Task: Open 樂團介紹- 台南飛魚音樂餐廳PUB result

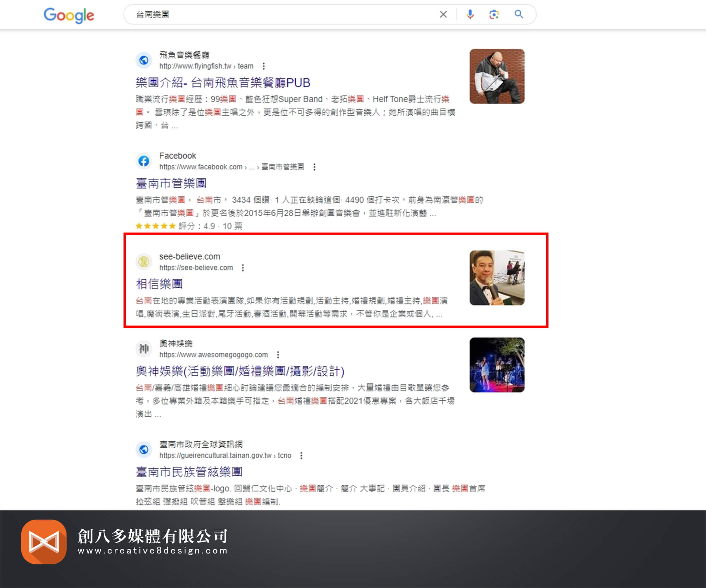Action: click(223, 83)
